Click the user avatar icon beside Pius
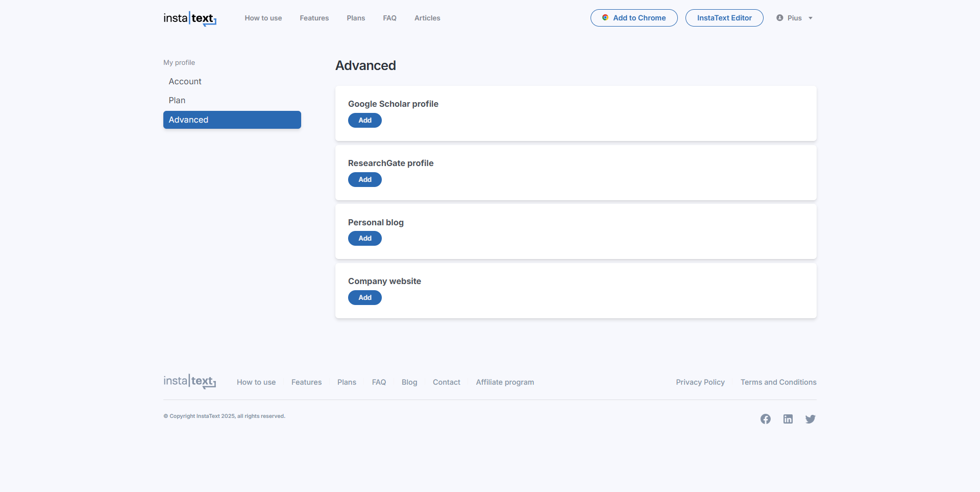Screen dimensions: 980x492 point(779,18)
